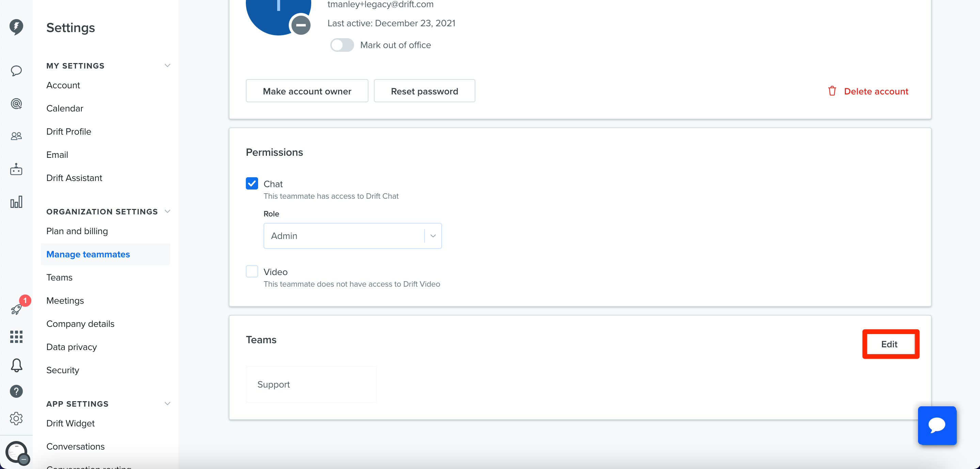Open Email settings
Screen dimensions: 980x469
point(57,155)
